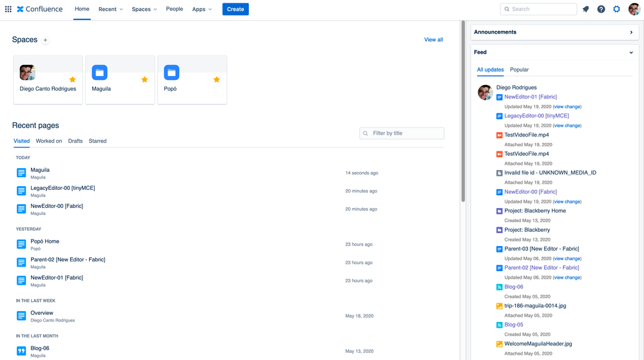Open the People menu item
The height and width of the screenshot is (360, 644).
tap(175, 9)
